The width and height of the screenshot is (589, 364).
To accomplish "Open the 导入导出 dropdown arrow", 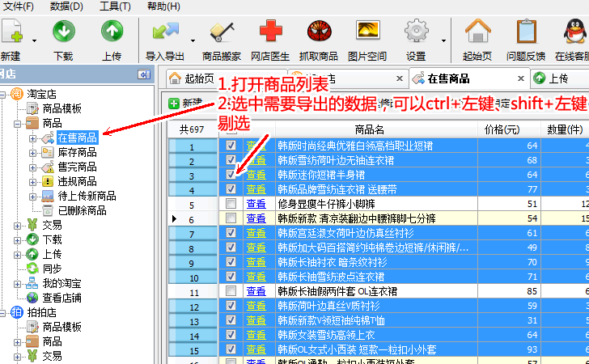I will pyautogui.click(x=193, y=40).
